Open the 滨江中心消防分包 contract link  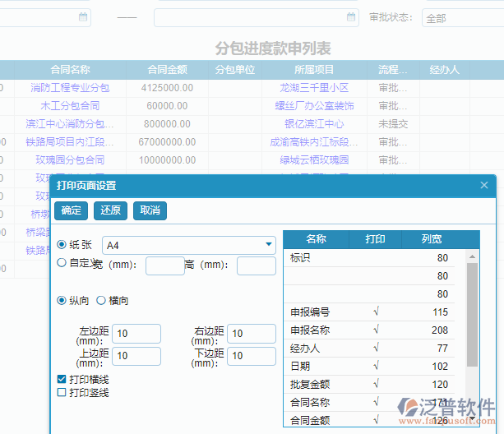70,123
